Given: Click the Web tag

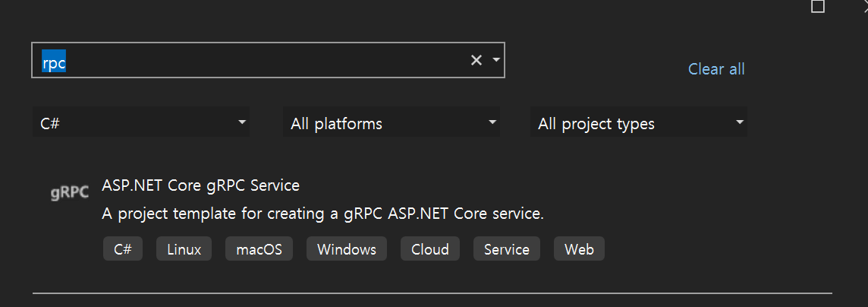Looking at the screenshot, I should point(579,249).
